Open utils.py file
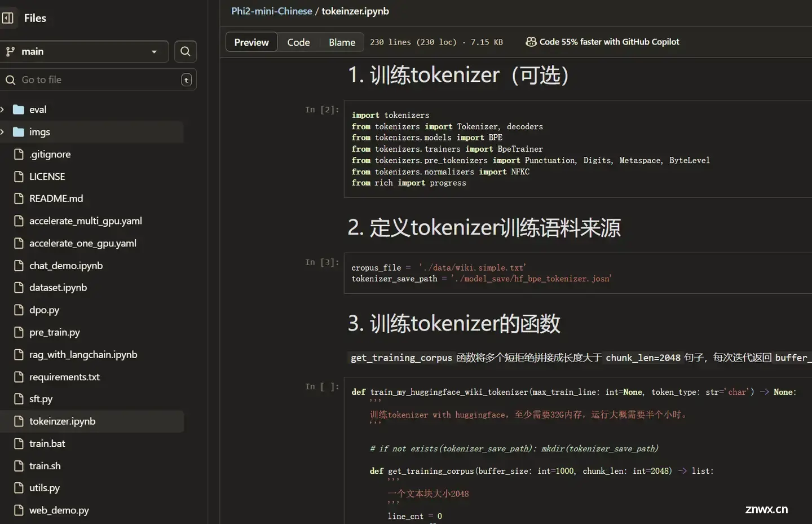This screenshot has height=524, width=812. point(45,488)
